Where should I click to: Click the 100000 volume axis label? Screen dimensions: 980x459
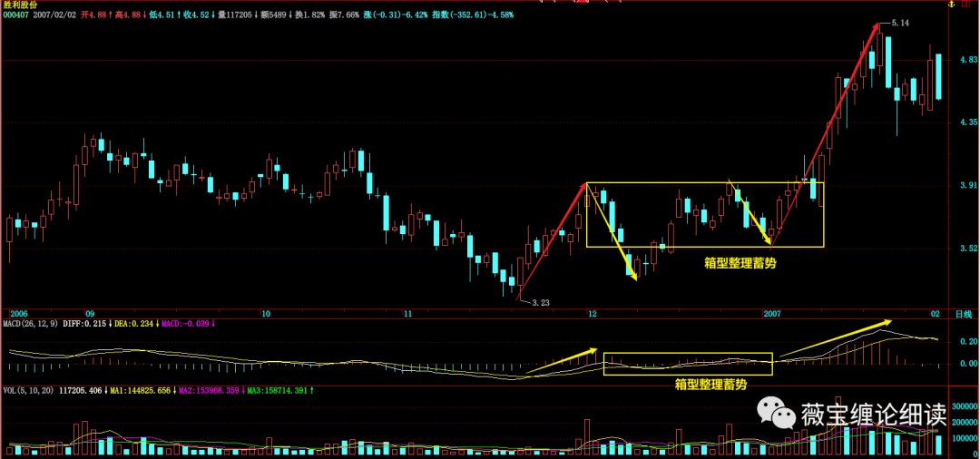(965, 440)
